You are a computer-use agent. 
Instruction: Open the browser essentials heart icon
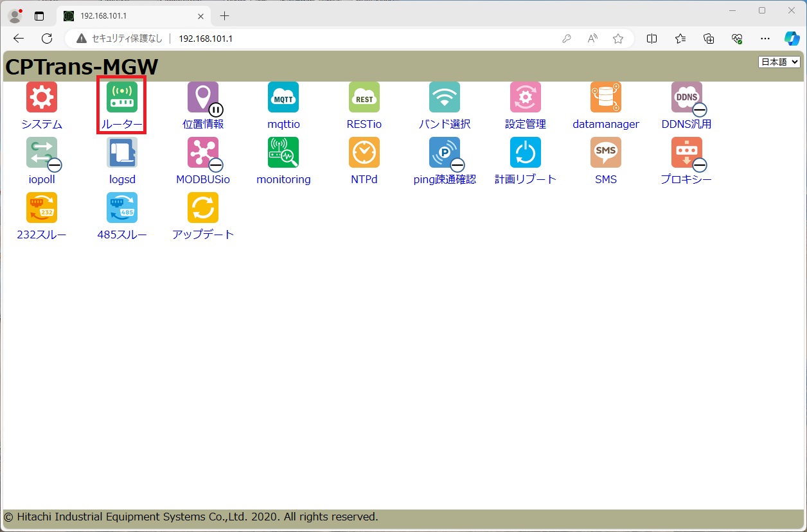[x=737, y=39]
